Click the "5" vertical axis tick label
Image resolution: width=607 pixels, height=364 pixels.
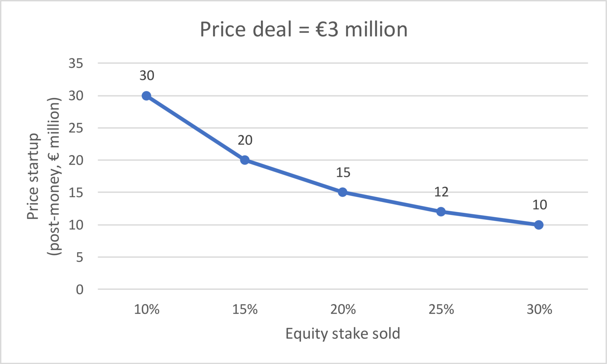click(80, 257)
